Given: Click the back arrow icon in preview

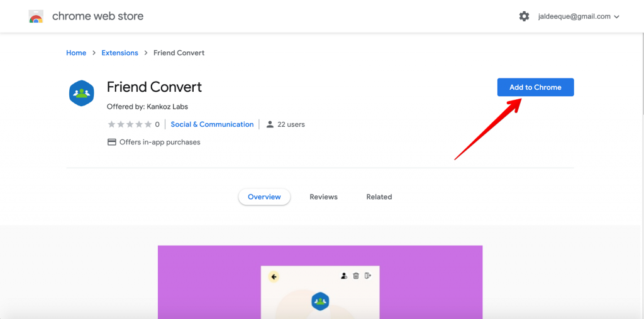Looking at the screenshot, I should click(x=274, y=277).
